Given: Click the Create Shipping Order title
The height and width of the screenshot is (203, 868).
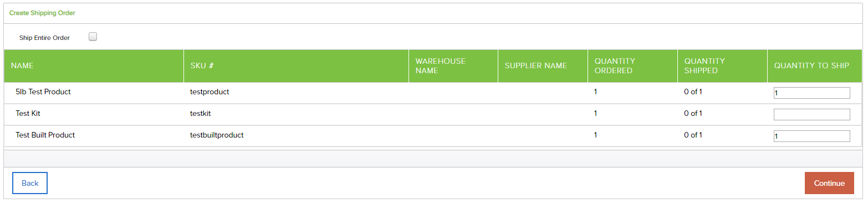Looking at the screenshot, I should (x=42, y=13).
